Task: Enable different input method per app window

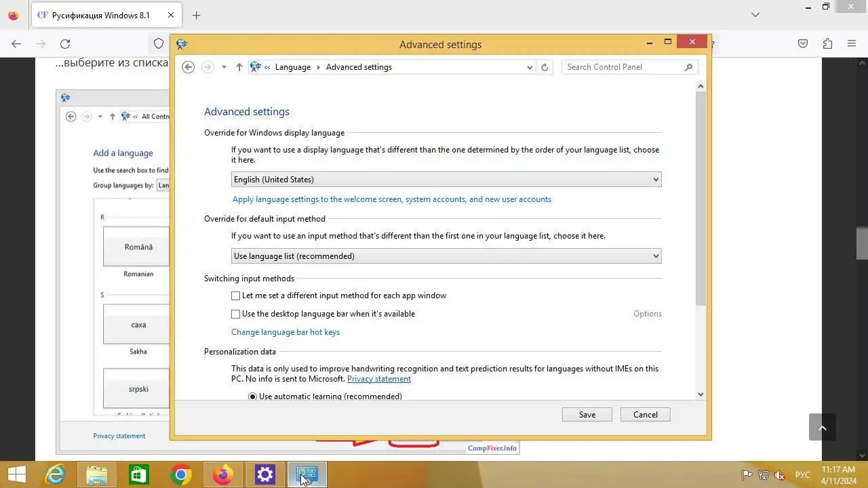Action: [236, 296]
